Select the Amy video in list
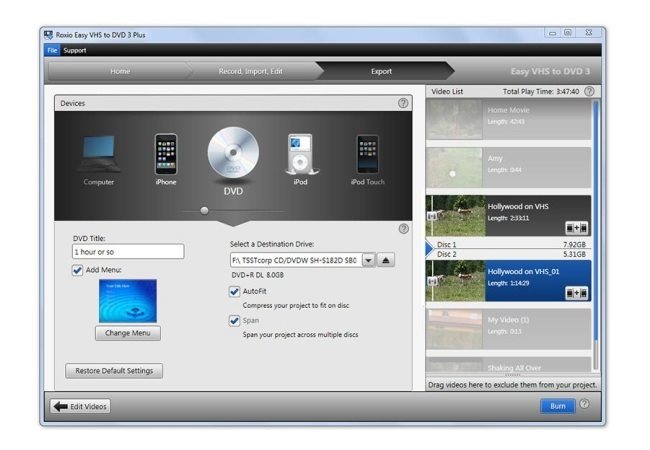Screen dimensions: 650x450 tap(509, 167)
